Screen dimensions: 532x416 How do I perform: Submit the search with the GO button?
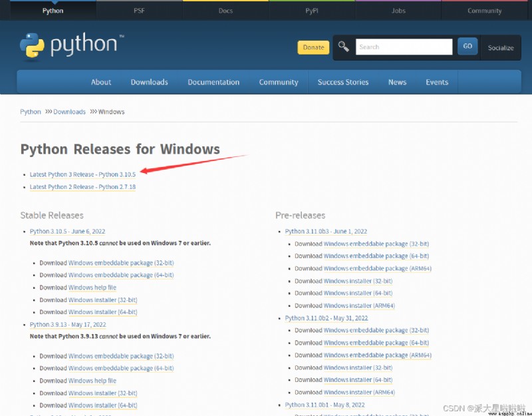pyautogui.click(x=467, y=46)
